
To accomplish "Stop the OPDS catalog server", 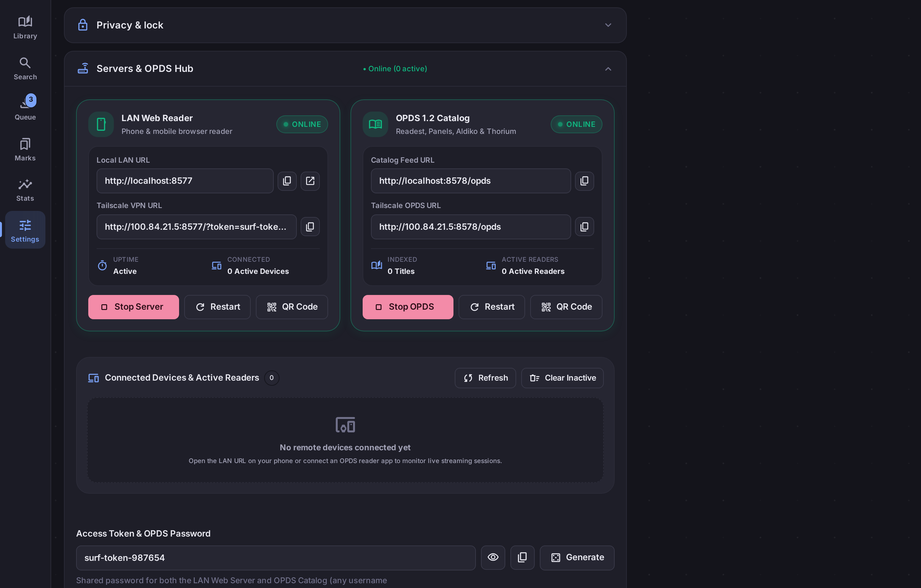I will point(408,307).
